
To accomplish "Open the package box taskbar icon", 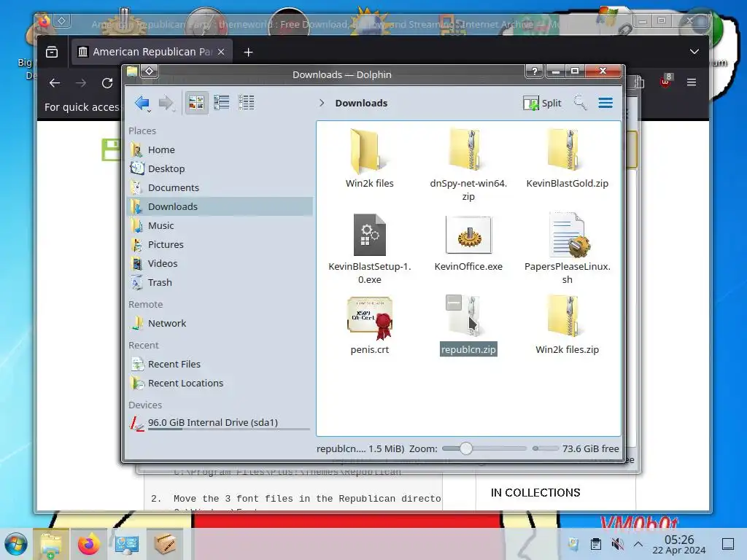I will pyautogui.click(x=165, y=544).
